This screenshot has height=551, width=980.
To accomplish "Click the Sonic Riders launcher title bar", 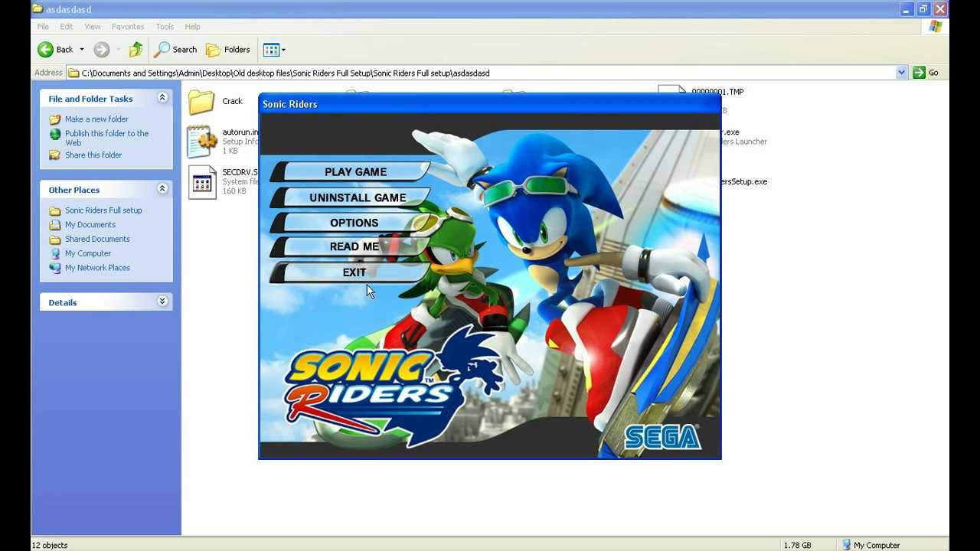I will 490,104.
